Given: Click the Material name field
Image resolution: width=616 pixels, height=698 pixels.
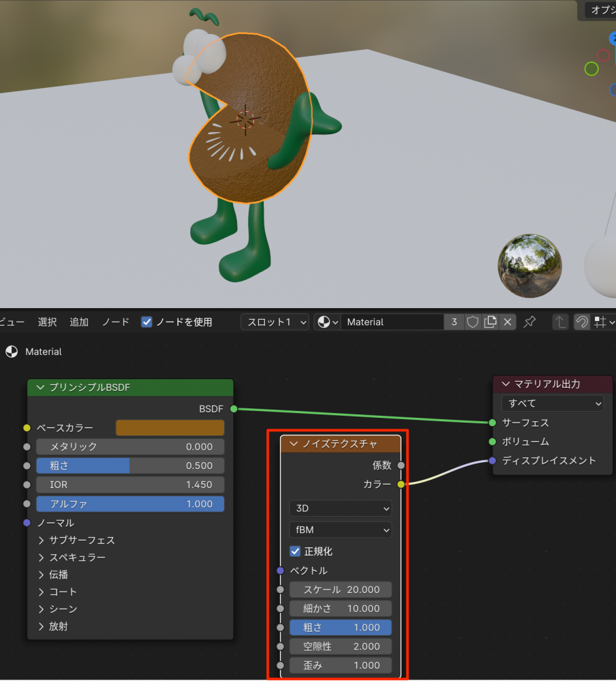Looking at the screenshot, I should (x=392, y=322).
